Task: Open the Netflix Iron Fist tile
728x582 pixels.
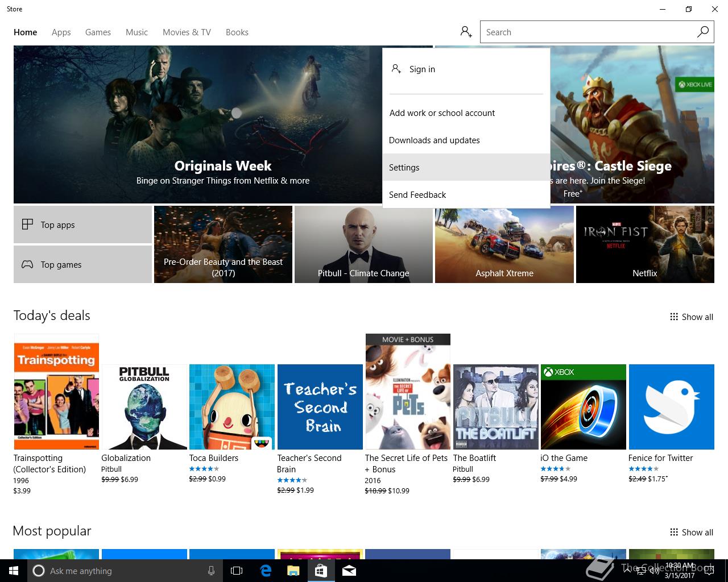Action: point(645,244)
